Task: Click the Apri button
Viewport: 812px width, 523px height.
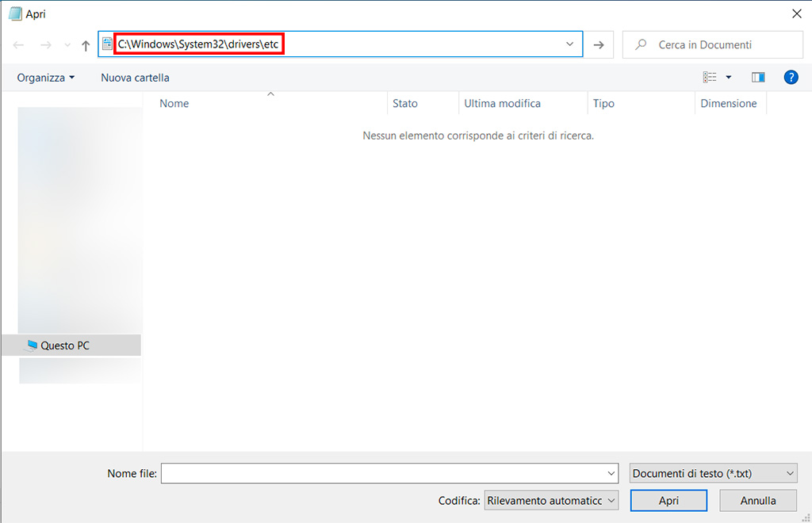Action: pos(668,500)
